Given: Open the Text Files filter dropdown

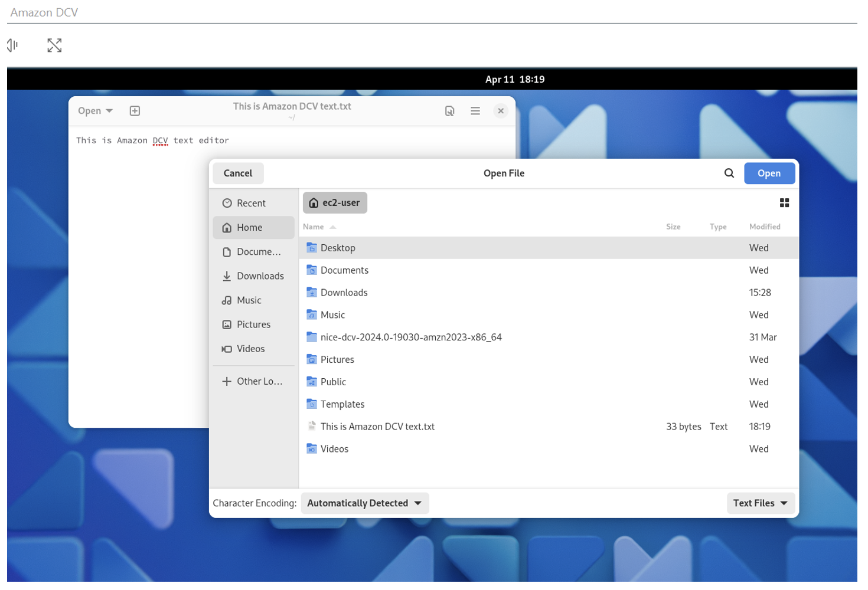Looking at the screenshot, I should (x=761, y=503).
